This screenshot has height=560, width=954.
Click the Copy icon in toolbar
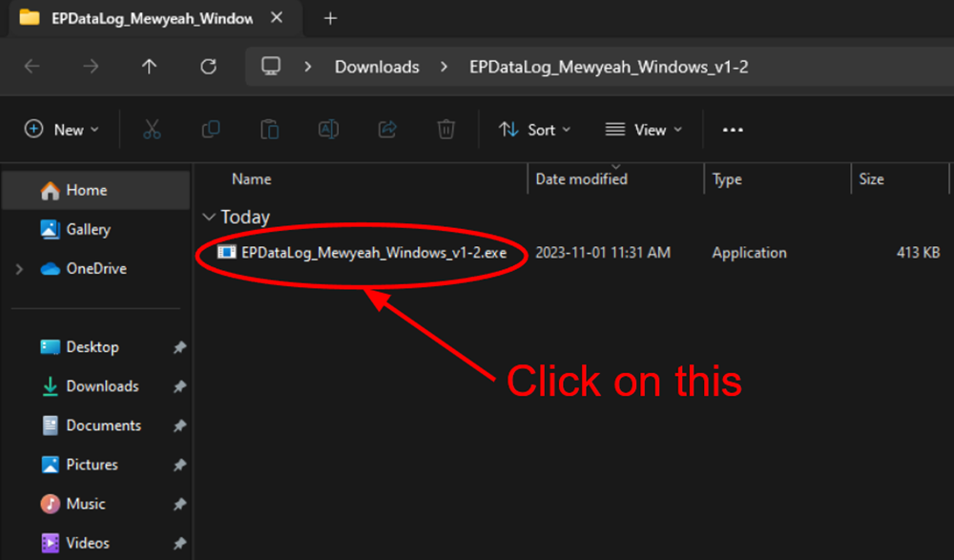click(211, 130)
